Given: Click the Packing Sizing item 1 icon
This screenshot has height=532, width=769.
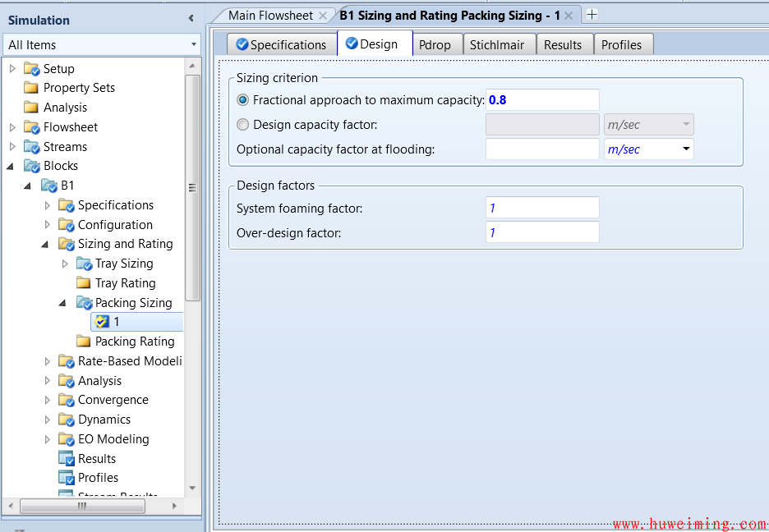Looking at the screenshot, I should [102, 322].
